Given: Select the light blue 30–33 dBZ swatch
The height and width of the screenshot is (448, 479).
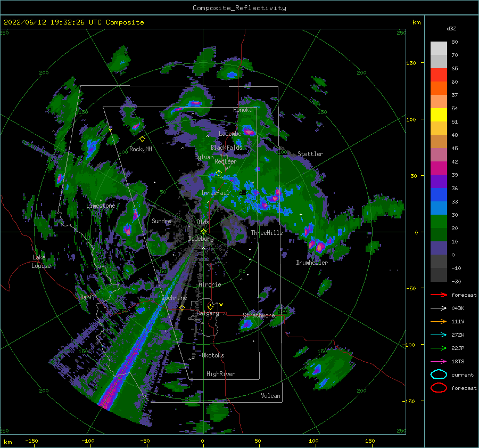Looking at the screenshot, I should (439, 208).
